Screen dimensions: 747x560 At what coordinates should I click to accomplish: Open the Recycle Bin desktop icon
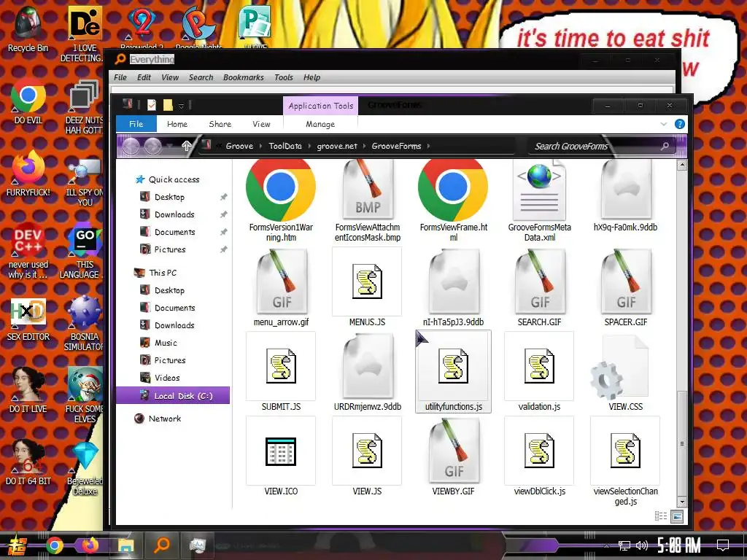click(x=28, y=28)
